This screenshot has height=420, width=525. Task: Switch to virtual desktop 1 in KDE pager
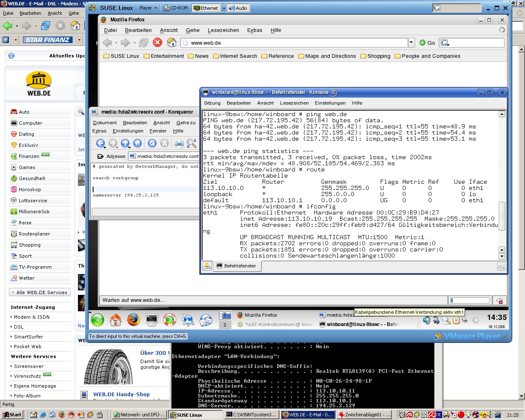pyautogui.click(x=225, y=315)
